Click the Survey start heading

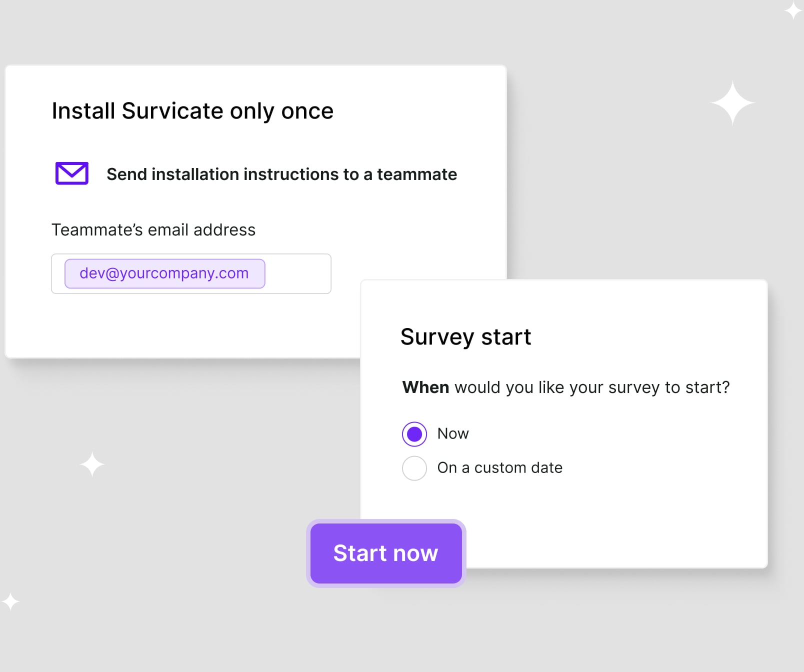point(466,337)
